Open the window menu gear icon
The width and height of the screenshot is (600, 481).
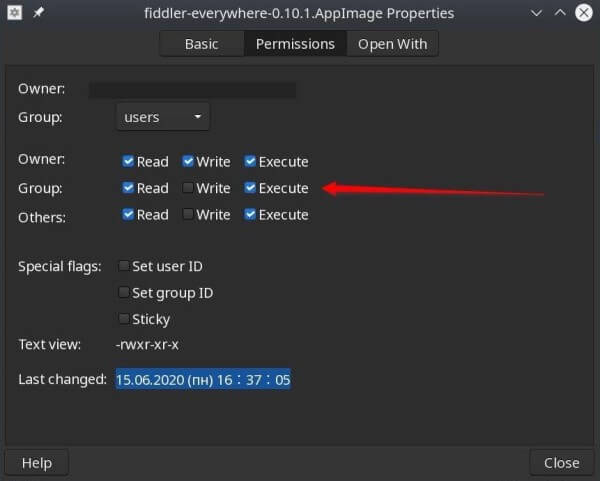[x=15, y=13]
